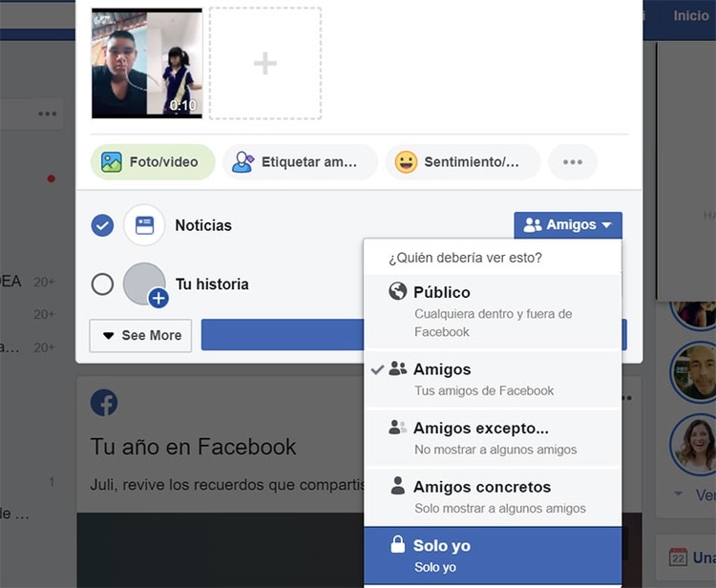Click the two-people icon next to the checked Amigos option
716x588 pixels.
[x=398, y=368]
